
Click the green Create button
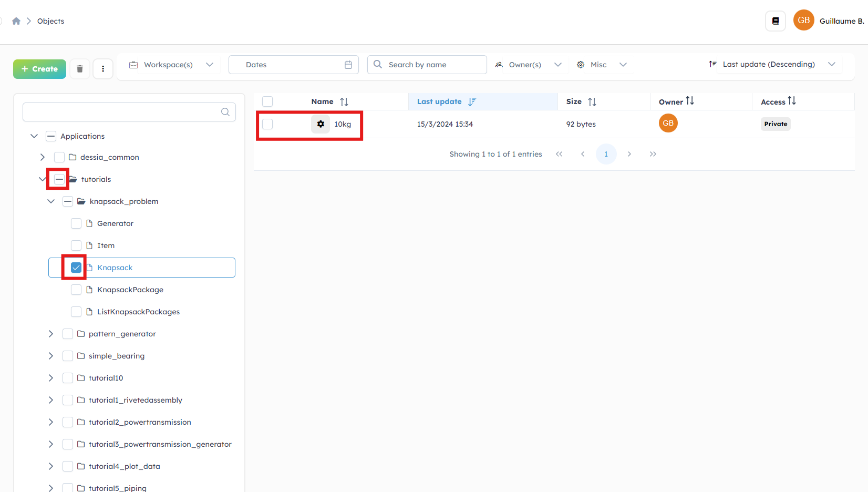[39, 69]
